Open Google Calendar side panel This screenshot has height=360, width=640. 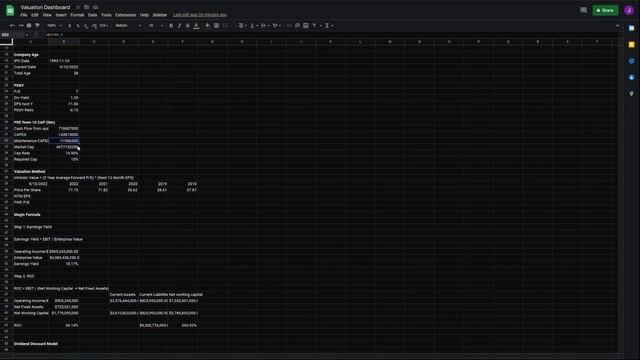coord(631,28)
